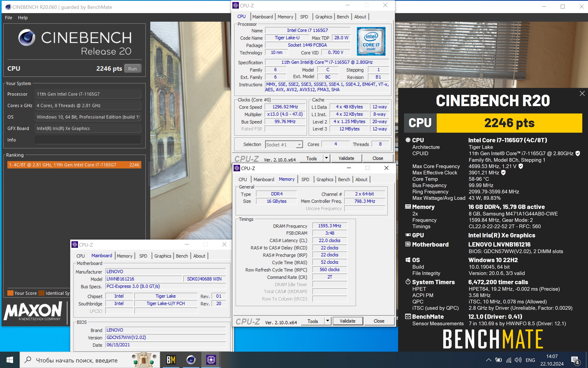Viewport: 588px width, 368px height.
Task: Click the Run button in Cinebench
Action: pyautogui.click(x=133, y=69)
